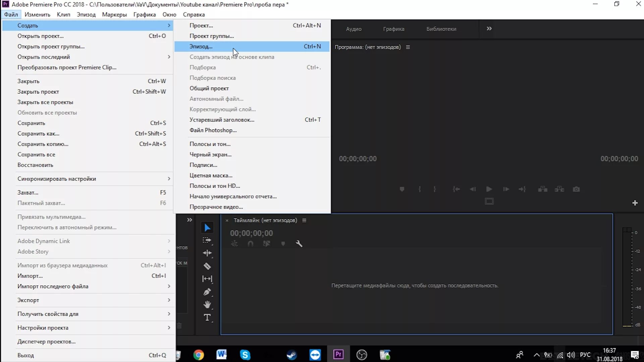The height and width of the screenshot is (362, 644).
Task: Click the Text tool in timeline toolbar
Action: (207, 318)
